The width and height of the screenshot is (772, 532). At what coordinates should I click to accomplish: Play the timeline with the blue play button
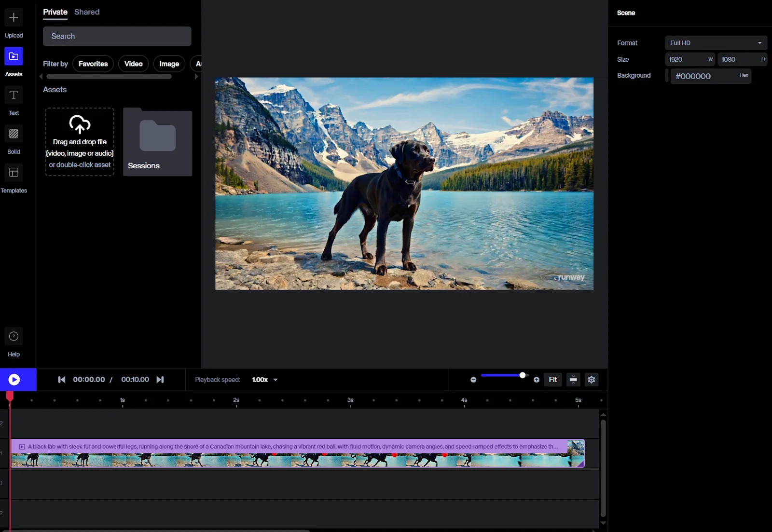(14, 380)
